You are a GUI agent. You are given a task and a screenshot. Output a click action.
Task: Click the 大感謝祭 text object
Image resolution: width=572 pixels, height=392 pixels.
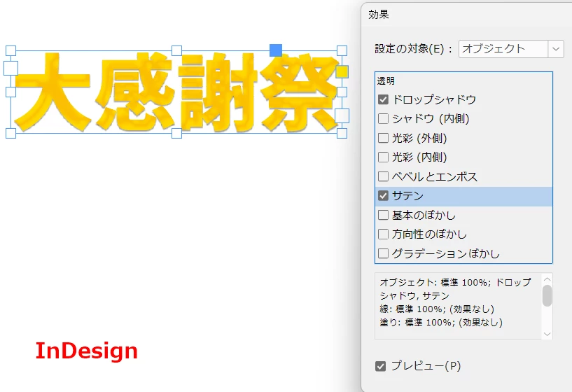(x=176, y=92)
